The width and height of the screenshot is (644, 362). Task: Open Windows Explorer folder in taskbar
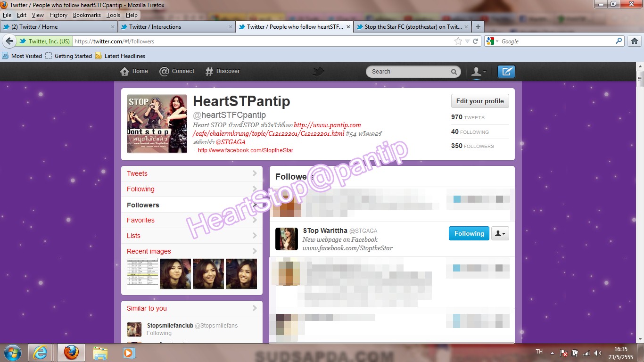pos(100,353)
